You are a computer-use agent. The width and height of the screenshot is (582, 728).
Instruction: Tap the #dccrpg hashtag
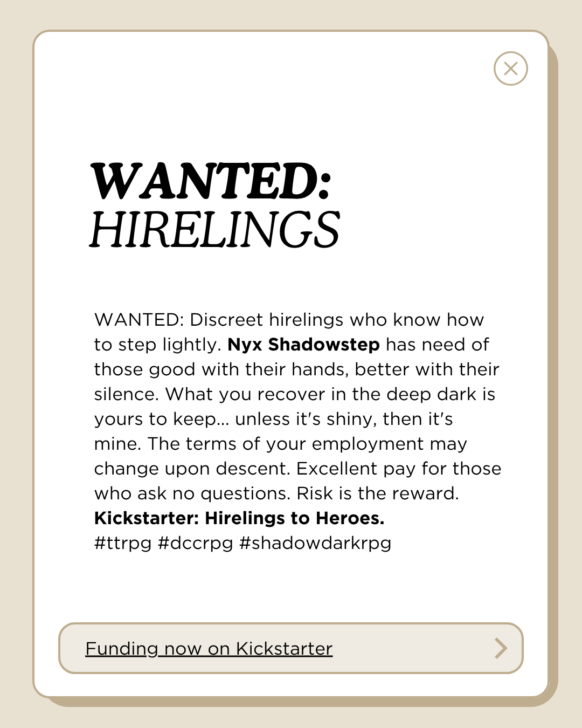point(195,543)
